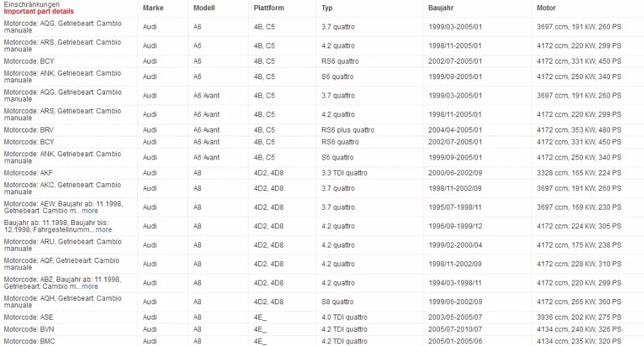
Task: Select the '2004/04-2005/01' Baujahr cell
Action: (455, 130)
